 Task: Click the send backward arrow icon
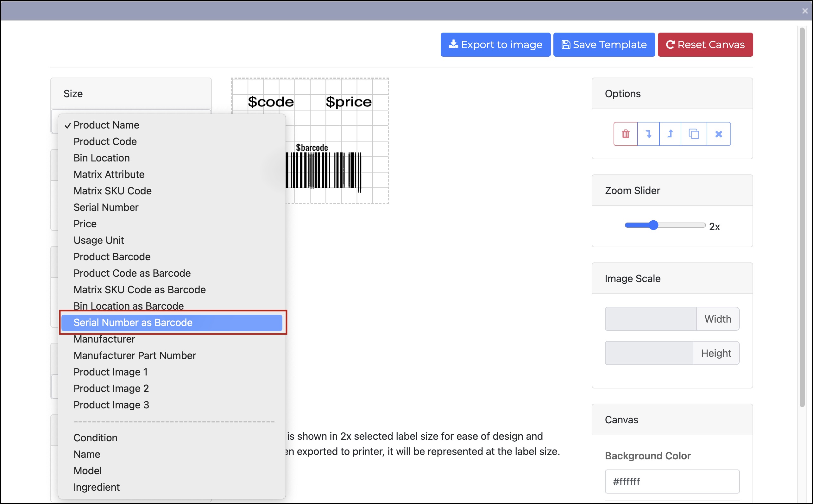tap(648, 134)
